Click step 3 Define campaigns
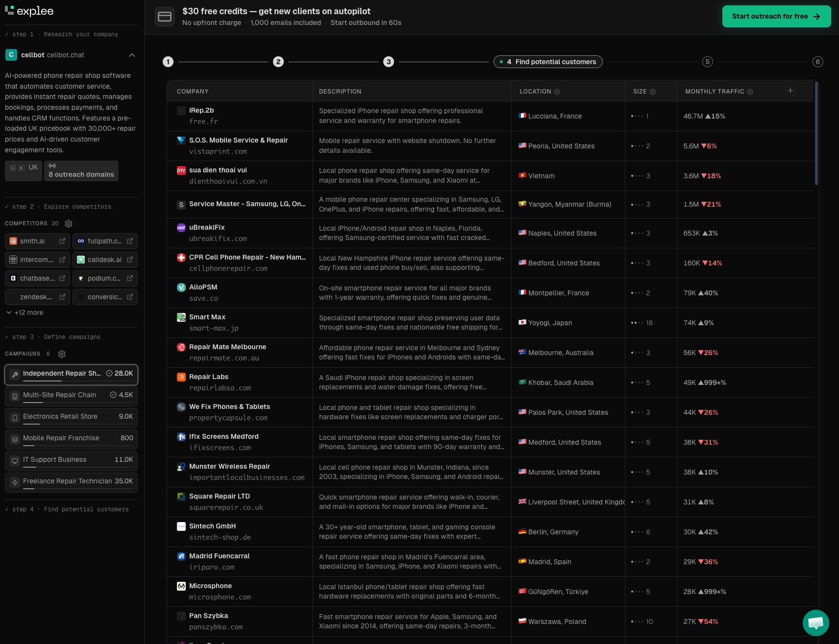This screenshot has height=644, width=839. click(52, 337)
